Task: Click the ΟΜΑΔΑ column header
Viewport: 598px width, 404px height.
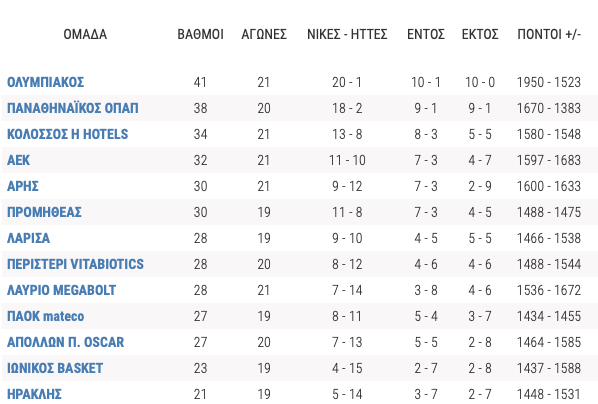Action: (85, 34)
